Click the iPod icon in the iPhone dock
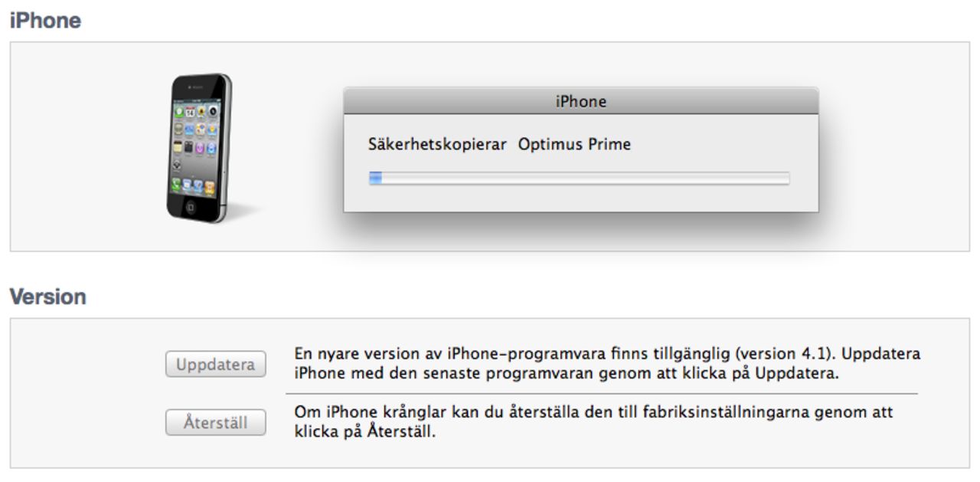980x482 pixels. click(208, 184)
